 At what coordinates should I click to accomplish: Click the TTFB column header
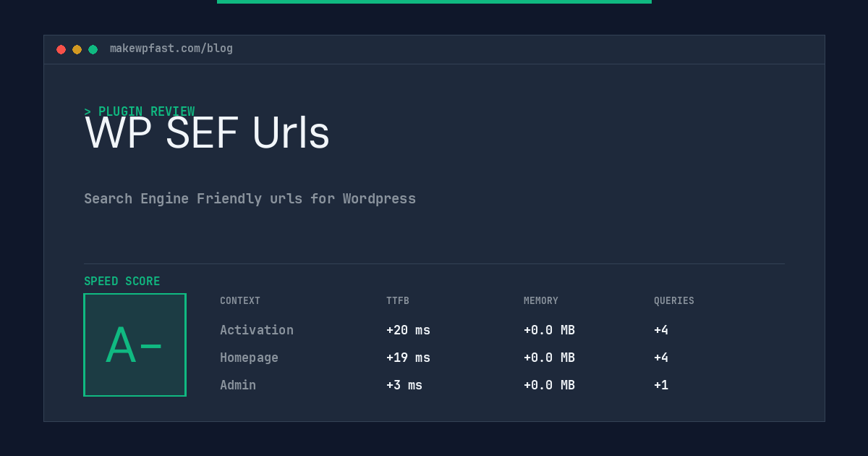pyautogui.click(x=398, y=300)
